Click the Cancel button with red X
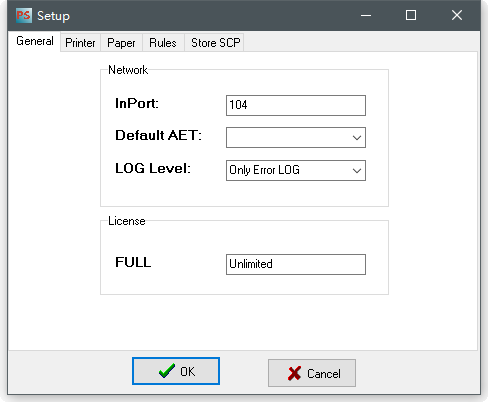 [x=312, y=373]
